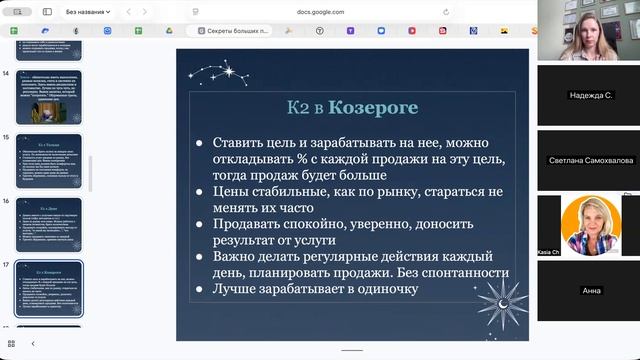The image size is (640, 360).
Task: Select the presenter's video tile in Zoom
Action: (x=589, y=30)
